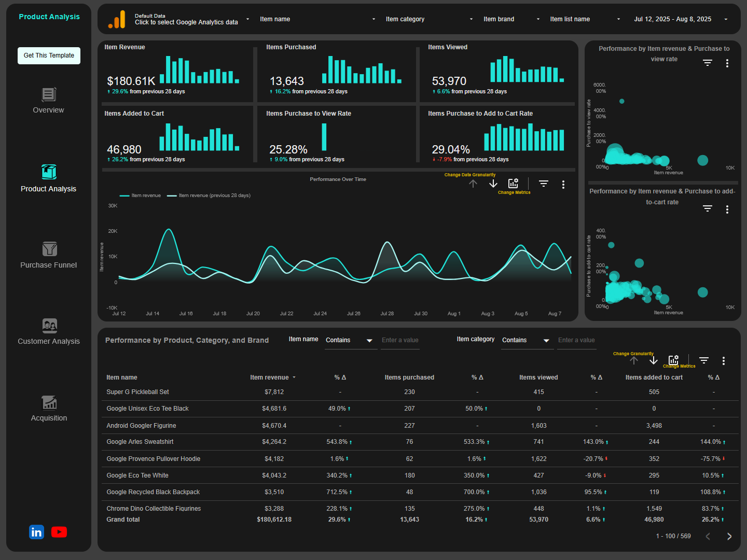This screenshot has height=560, width=747.
Task: Drill up in Performance Over Time chart
Action: (473, 184)
